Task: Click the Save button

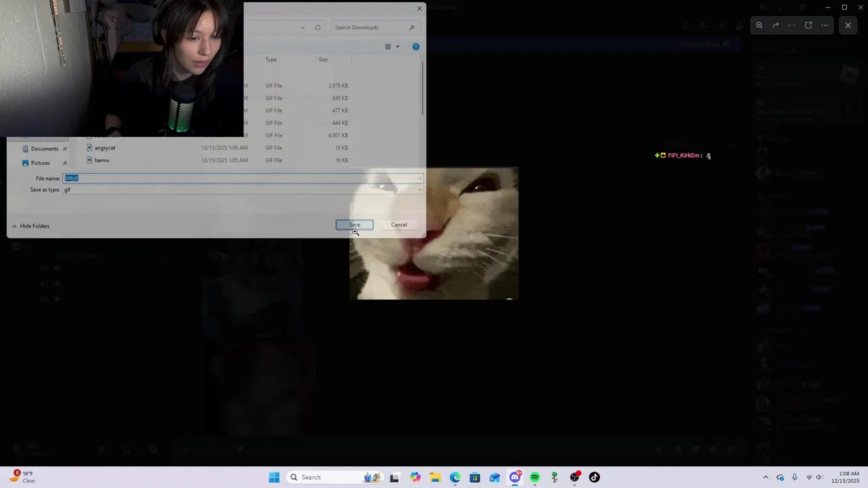Action: (355, 225)
